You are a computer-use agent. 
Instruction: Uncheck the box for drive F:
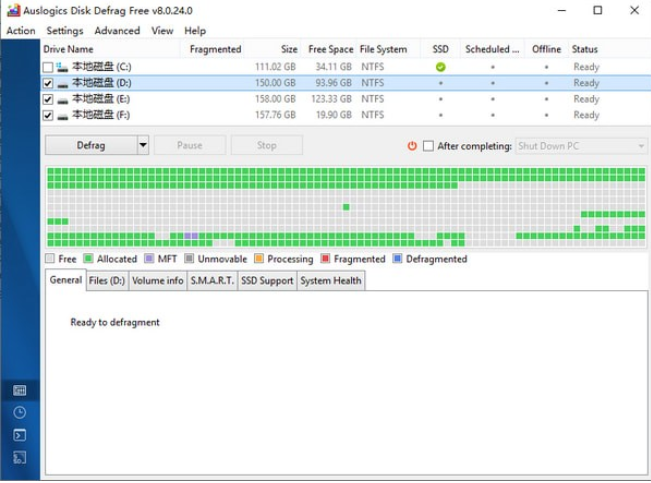pyautogui.click(x=48, y=115)
